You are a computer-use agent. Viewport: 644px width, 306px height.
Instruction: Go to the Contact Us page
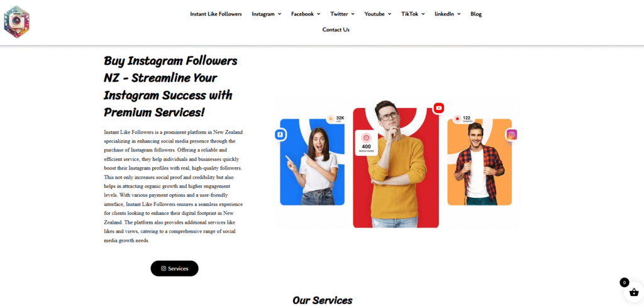tap(336, 30)
